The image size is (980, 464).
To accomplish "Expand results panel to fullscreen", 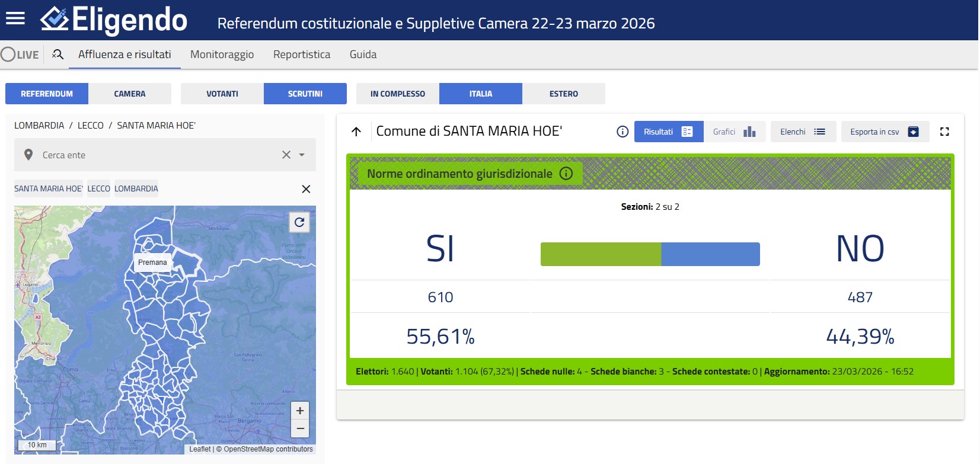I will click(x=944, y=132).
